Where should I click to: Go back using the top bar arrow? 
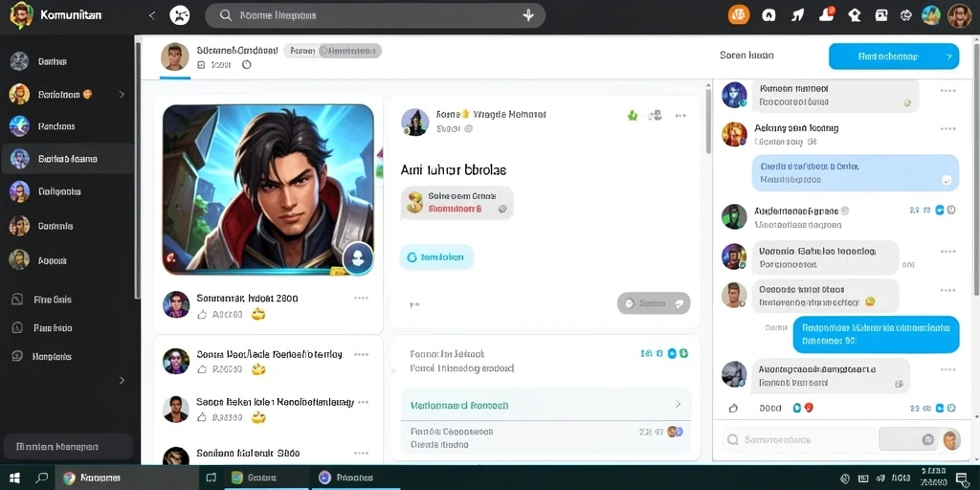click(x=152, y=15)
